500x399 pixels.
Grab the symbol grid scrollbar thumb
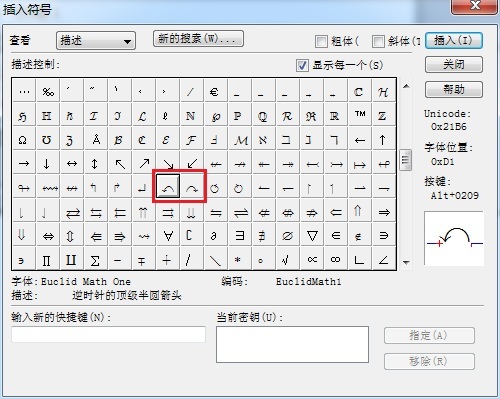click(405, 160)
